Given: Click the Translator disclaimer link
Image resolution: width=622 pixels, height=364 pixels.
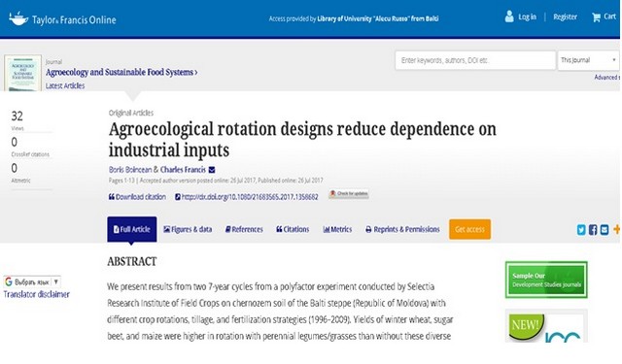Looking at the screenshot, I should click(x=37, y=294).
